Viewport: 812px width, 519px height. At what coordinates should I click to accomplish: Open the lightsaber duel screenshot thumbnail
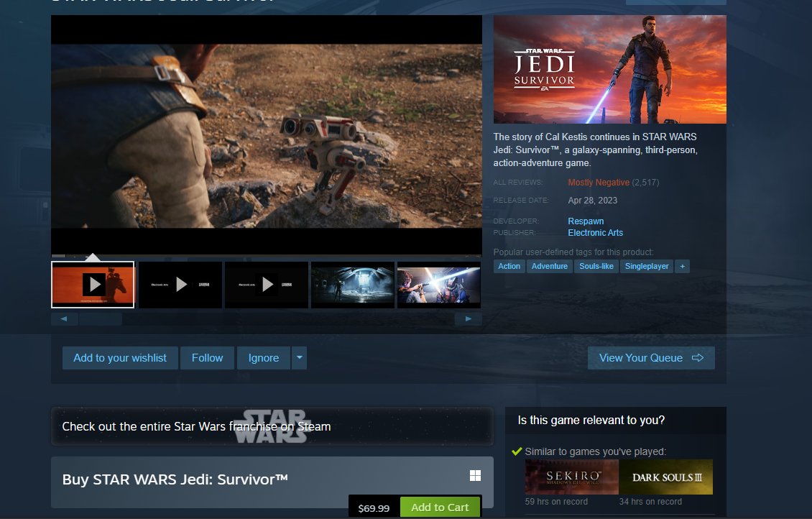click(x=439, y=285)
